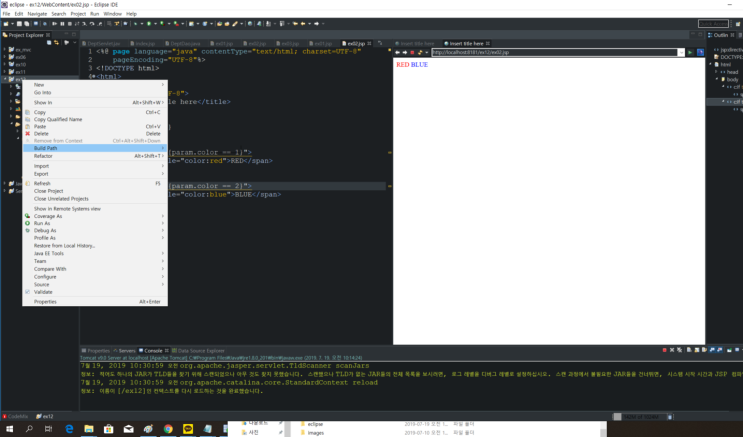The height and width of the screenshot is (437, 743).
Task: Open Debug As submenu
Action: click(x=95, y=230)
